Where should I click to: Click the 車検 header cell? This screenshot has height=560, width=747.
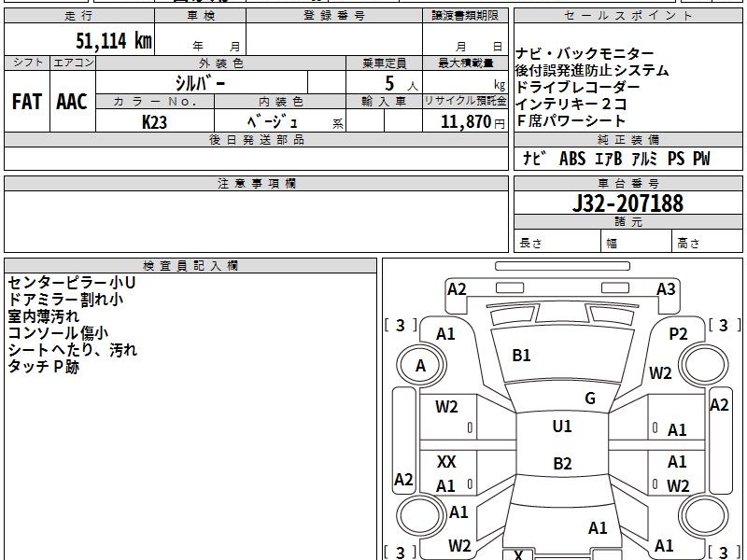(201, 16)
